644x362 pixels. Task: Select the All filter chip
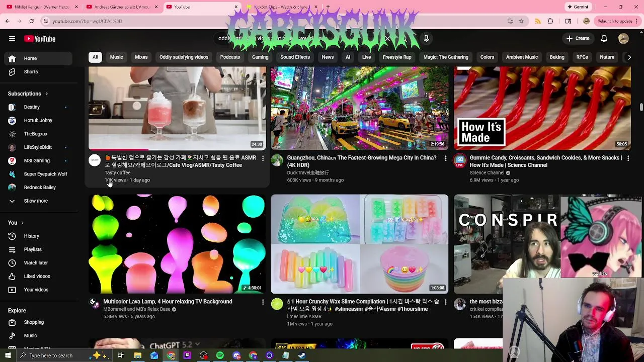(95, 57)
